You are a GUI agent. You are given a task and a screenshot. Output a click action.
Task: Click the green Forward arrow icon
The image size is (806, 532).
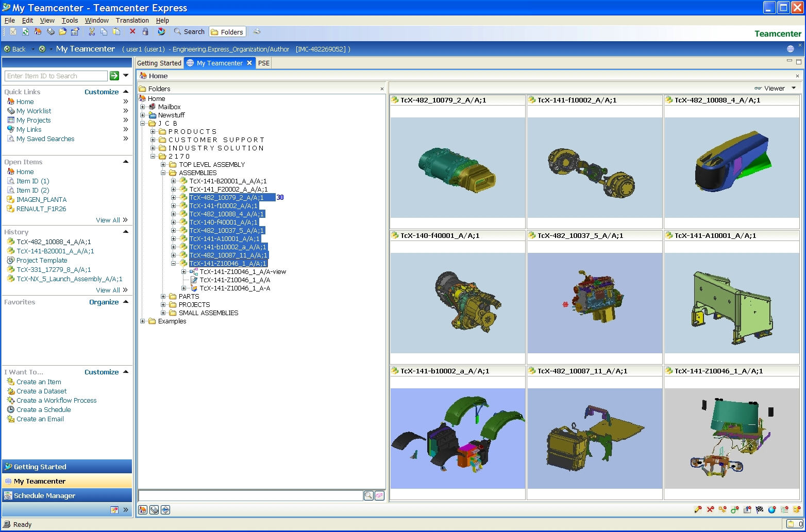[42, 49]
